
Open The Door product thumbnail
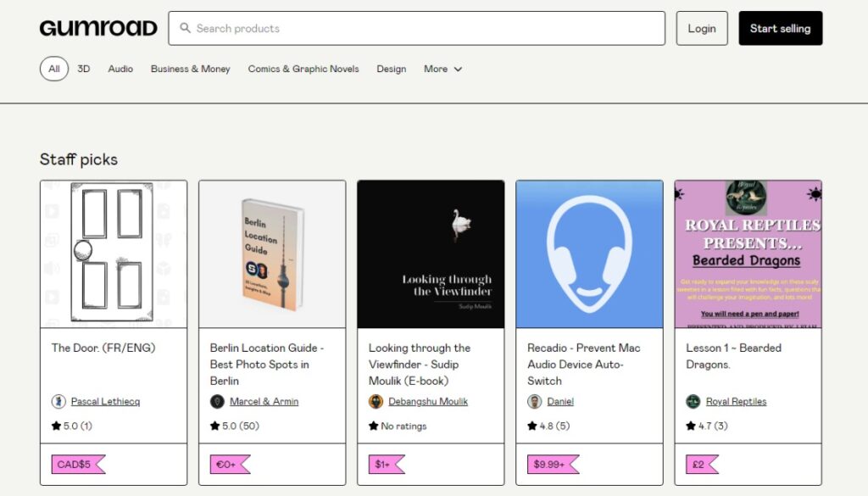point(114,254)
